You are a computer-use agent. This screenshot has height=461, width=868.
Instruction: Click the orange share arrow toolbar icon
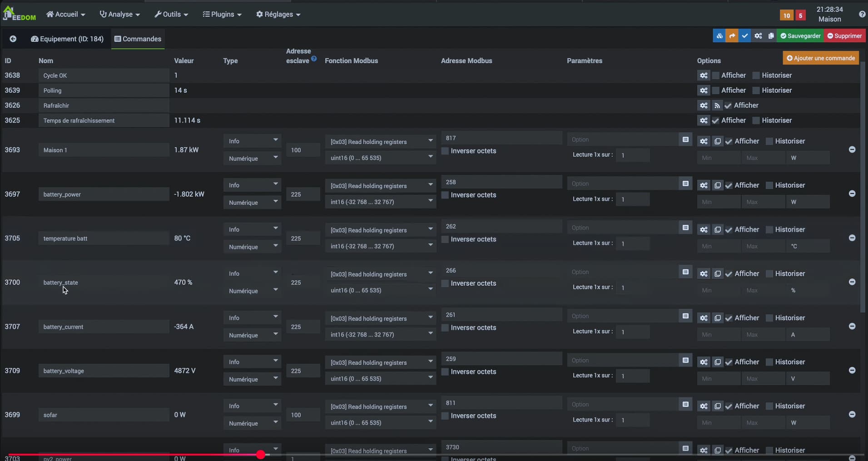tap(732, 36)
